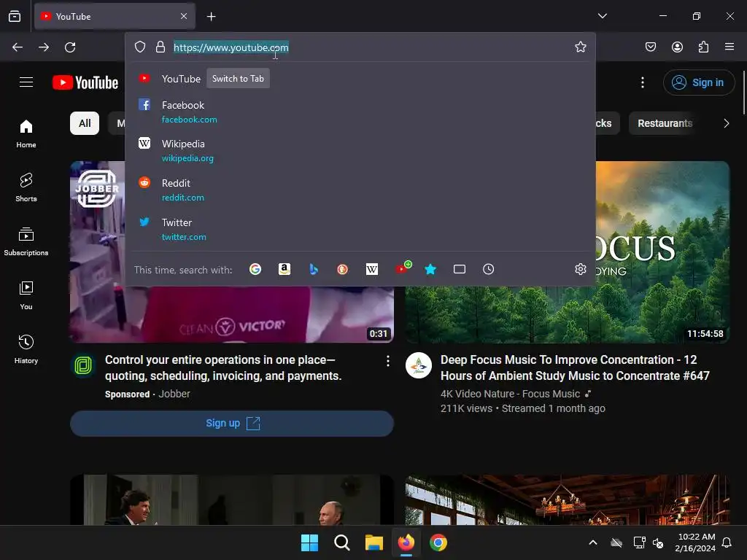Search in History clock shortcut
747x560 pixels.
pyautogui.click(x=488, y=270)
